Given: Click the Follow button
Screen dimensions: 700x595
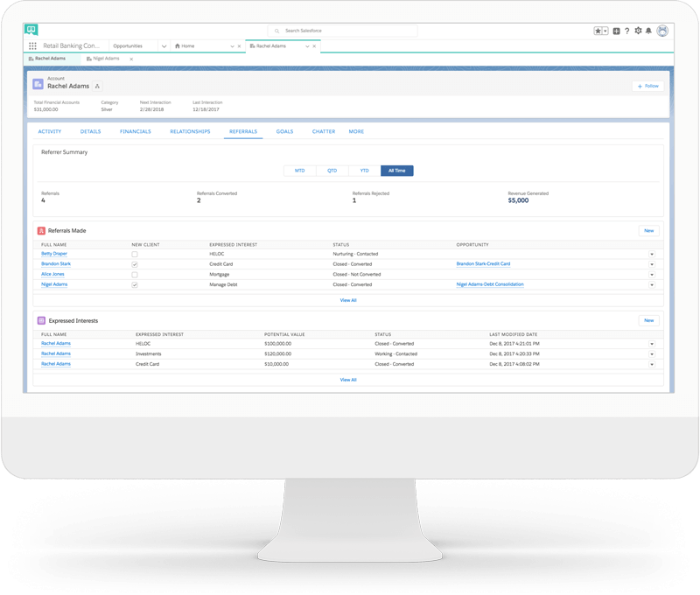Looking at the screenshot, I should point(647,86).
